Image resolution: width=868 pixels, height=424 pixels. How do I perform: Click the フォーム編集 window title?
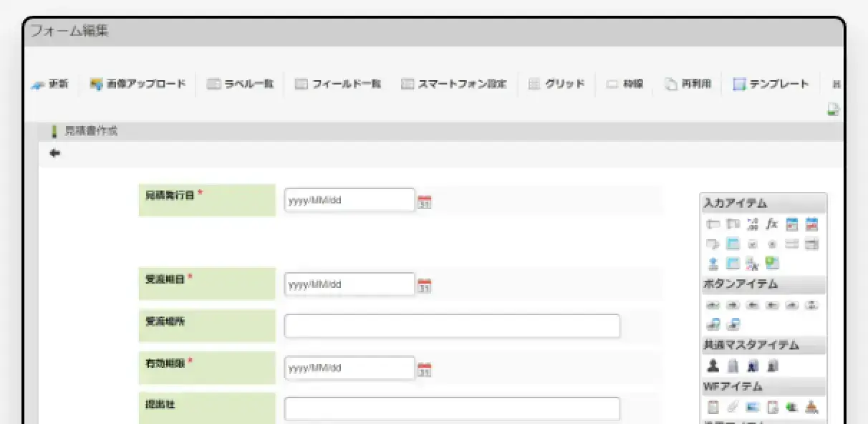[x=69, y=31]
